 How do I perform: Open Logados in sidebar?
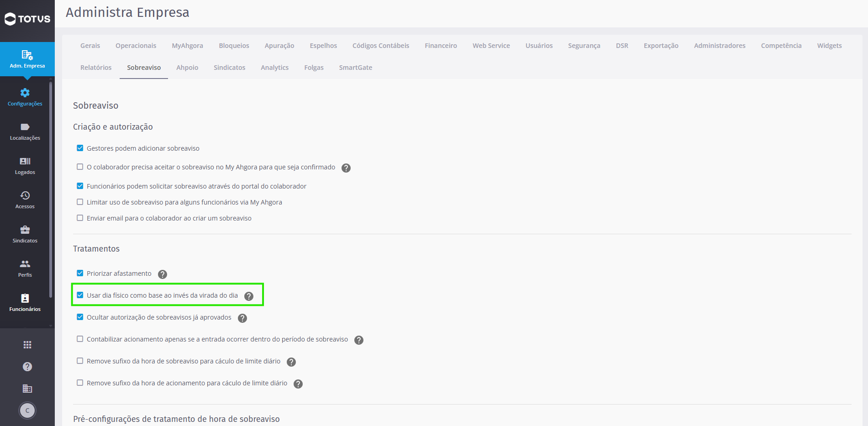coord(25,166)
